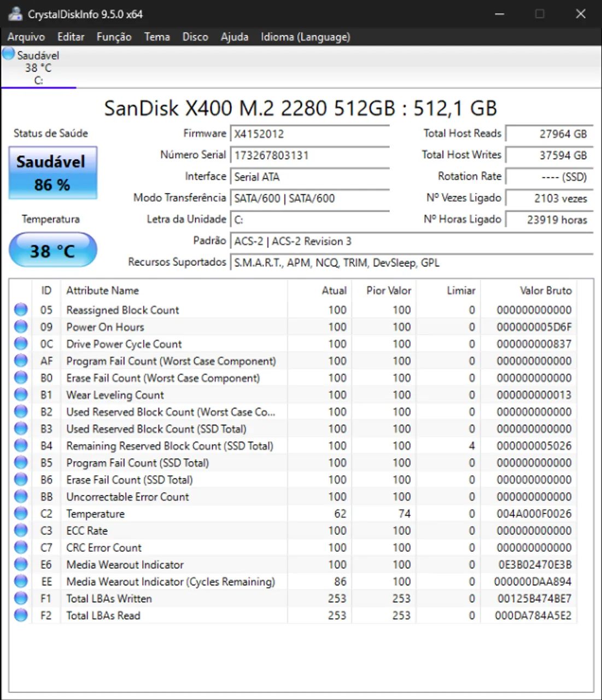Click the Wear Leveling Count attribute name

click(115, 395)
